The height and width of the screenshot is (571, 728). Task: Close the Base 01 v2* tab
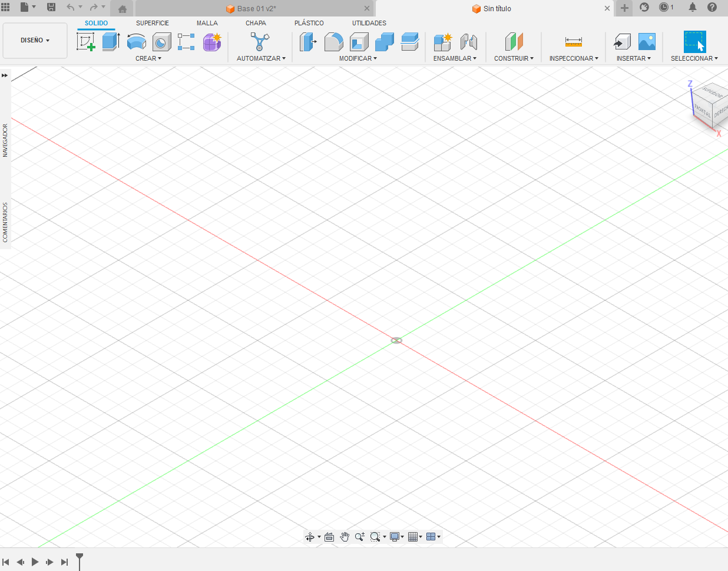click(367, 8)
